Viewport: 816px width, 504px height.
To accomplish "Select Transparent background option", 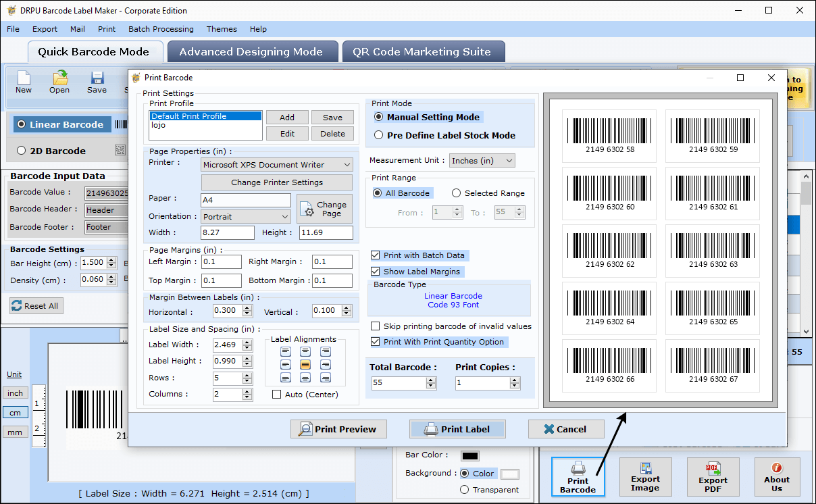I will (464, 490).
